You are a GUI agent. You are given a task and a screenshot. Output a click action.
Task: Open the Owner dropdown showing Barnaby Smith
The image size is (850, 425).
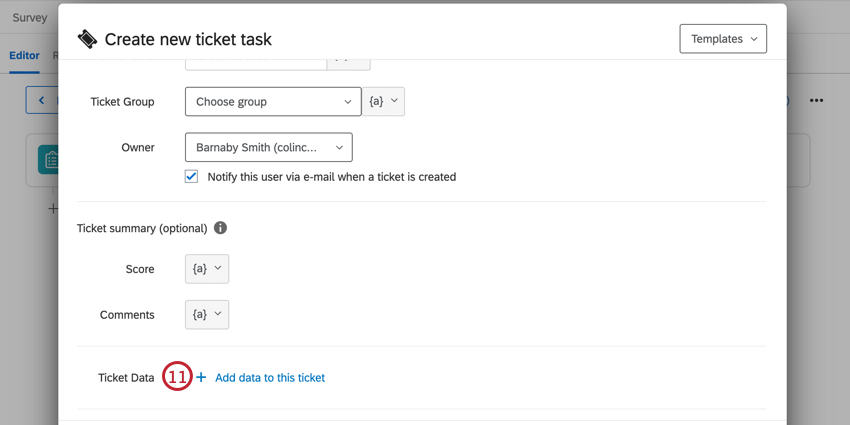(x=268, y=148)
